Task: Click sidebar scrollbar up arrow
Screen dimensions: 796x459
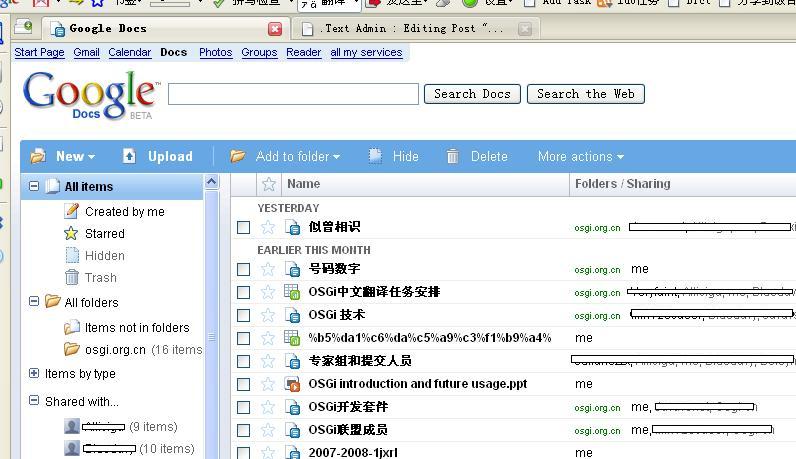Action: click(212, 181)
